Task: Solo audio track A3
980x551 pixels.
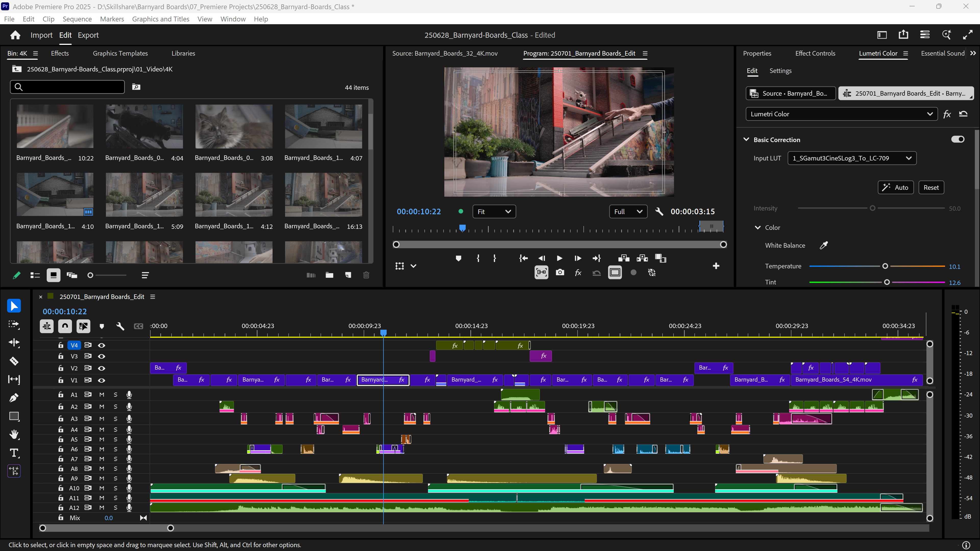Action: point(116,419)
